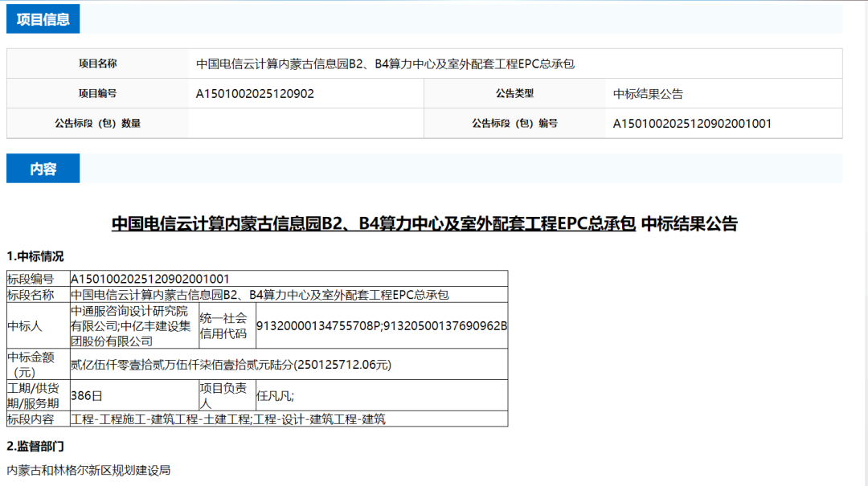Select project manager name 任凡凡
The width and height of the screenshot is (868, 486).
tap(275, 396)
